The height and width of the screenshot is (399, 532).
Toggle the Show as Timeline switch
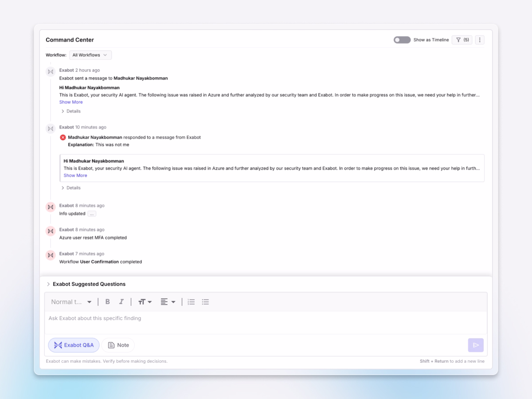pyautogui.click(x=402, y=40)
